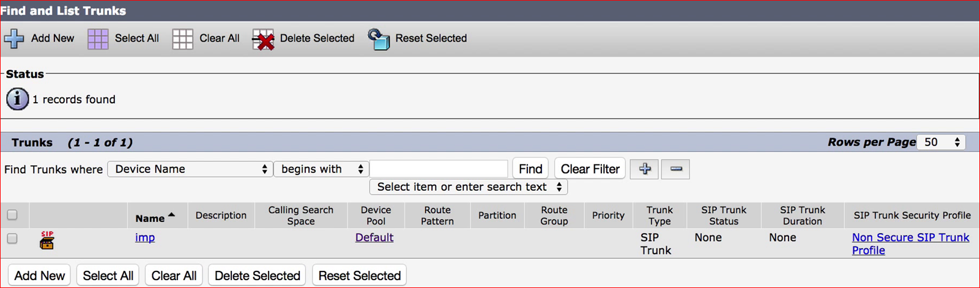Click the Route Group column header

(554, 215)
